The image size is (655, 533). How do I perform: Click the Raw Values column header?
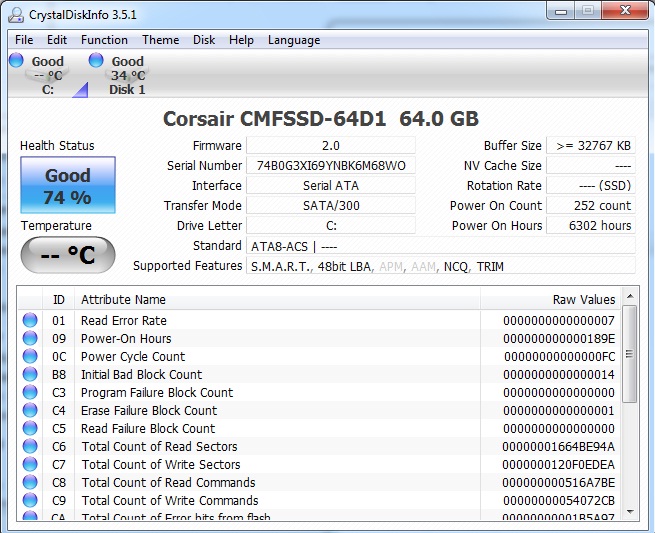tap(551, 299)
